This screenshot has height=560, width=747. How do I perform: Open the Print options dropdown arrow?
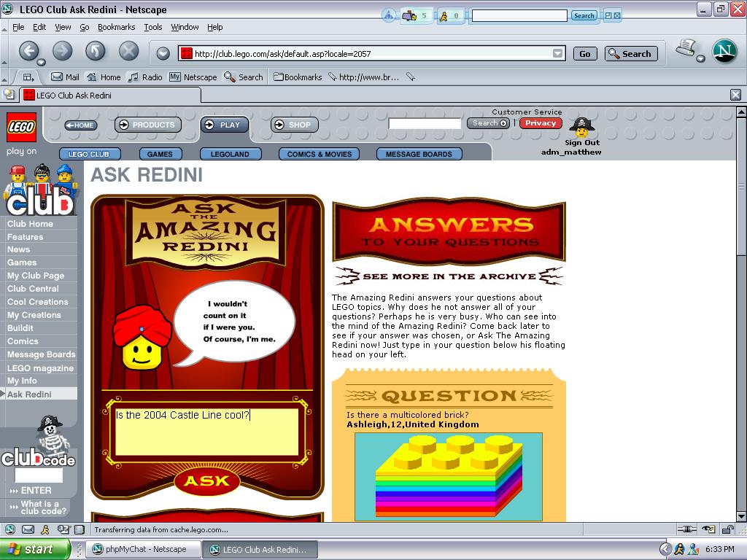pyautogui.click(x=700, y=58)
